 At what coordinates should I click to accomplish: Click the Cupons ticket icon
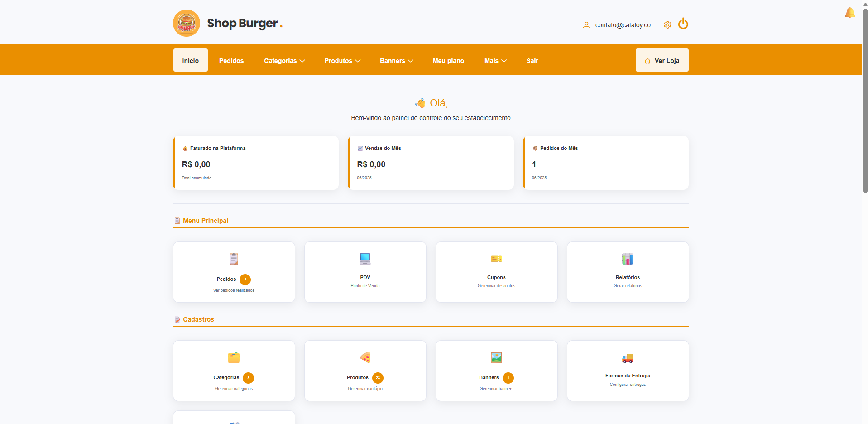coord(496,259)
